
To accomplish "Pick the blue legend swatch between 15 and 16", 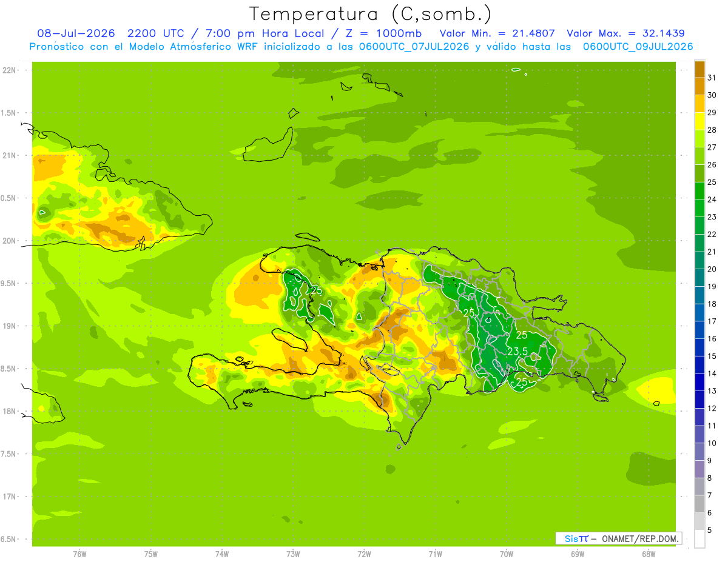I will (x=699, y=347).
